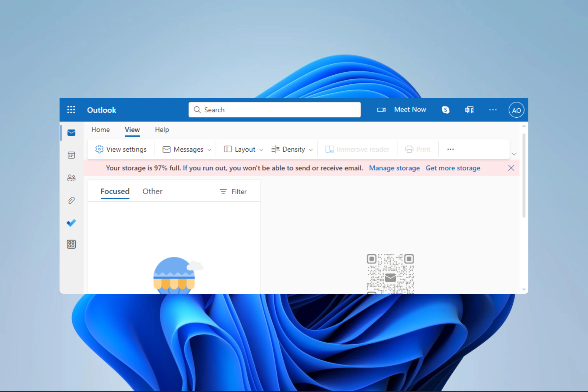The height and width of the screenshot is (392, 588).
Task: Dismiss the storage warning notification
Action: pyautogui.click(x=511, y=168)
